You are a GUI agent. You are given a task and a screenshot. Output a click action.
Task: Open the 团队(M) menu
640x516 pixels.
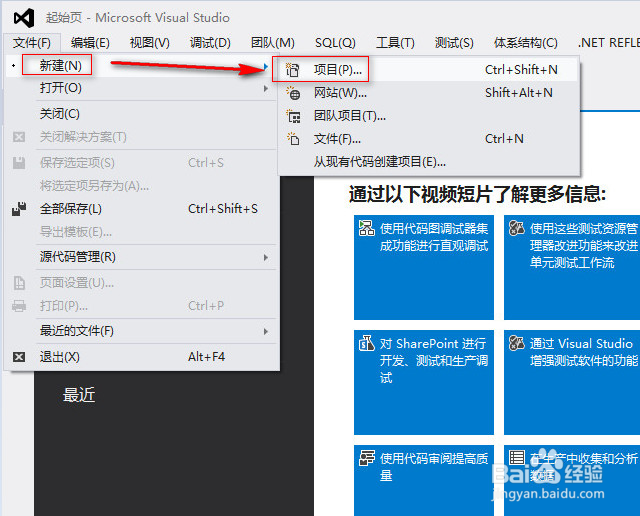273,42
